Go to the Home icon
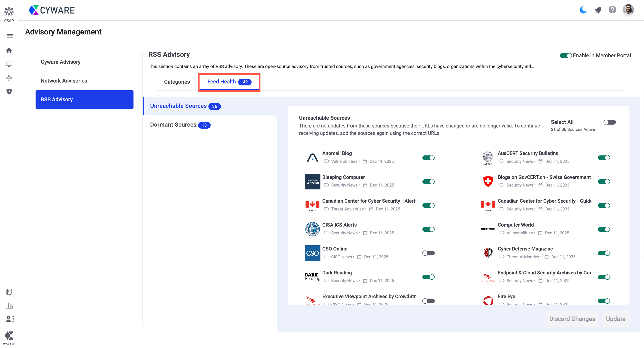 tap(9, 51)
